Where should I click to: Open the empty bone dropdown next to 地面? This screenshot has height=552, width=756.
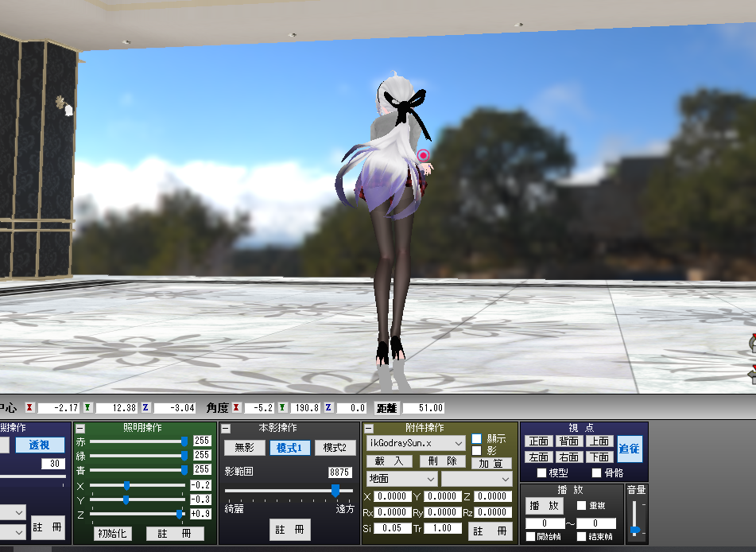[x=476, y=479]
